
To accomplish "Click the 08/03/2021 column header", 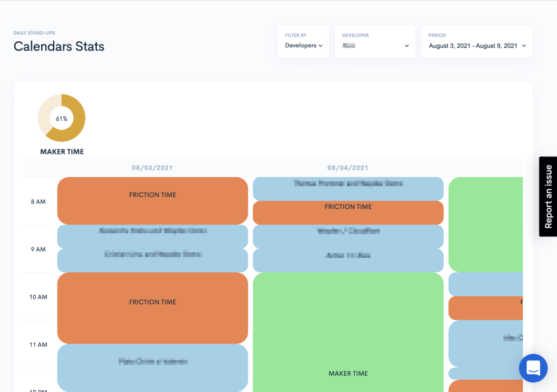I will click(x=152, y=168).
